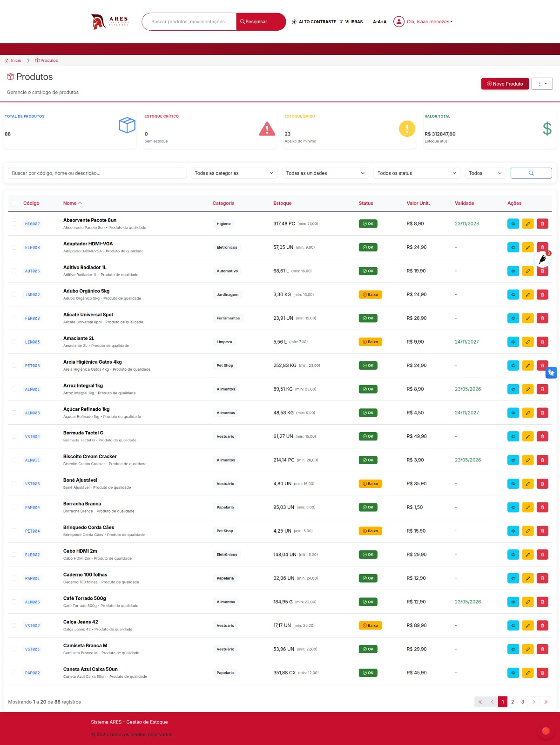The height and width of the screenshot is (745, 560).
Task: Edit the Caneta Azul Caixa 50un product
Action: click(x=527, y=673)
